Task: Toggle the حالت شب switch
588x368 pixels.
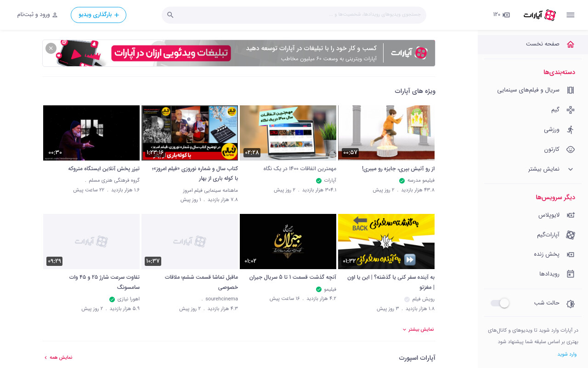Action: (500, 303)
